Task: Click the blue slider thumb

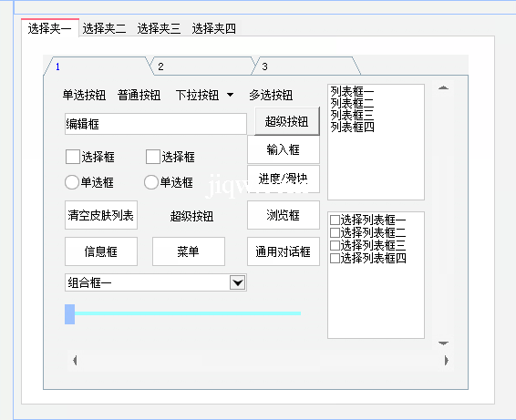Action: pyautogui.click(x=70, y=314)
